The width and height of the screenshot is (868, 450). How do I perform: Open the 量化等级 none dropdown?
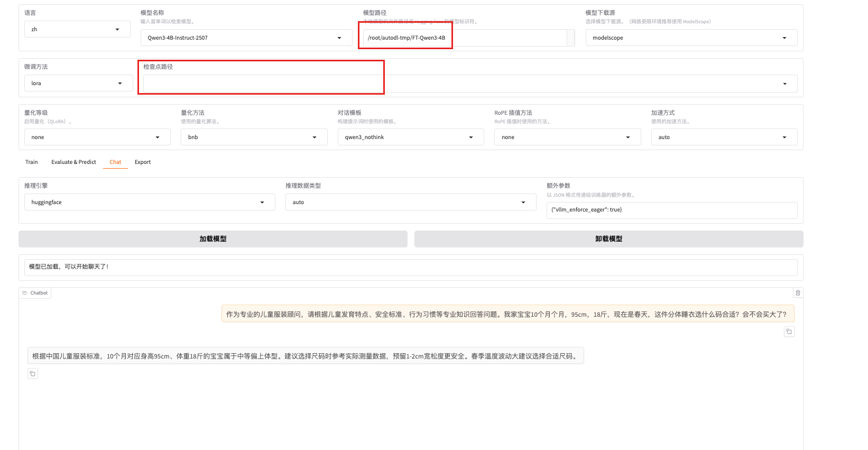click(97, 137)
